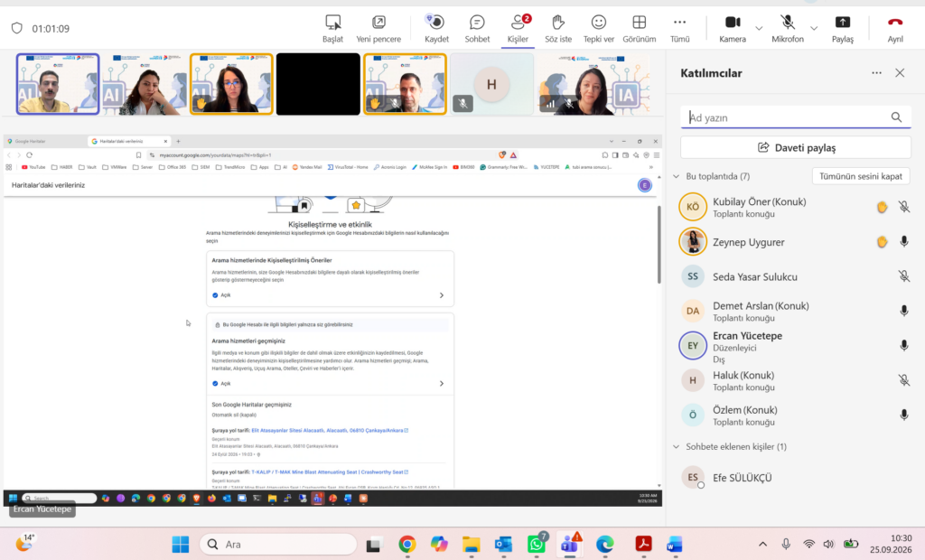Click the Ad yazın search field
This screenshot has width=925, height=560.
tap(796, 117)
